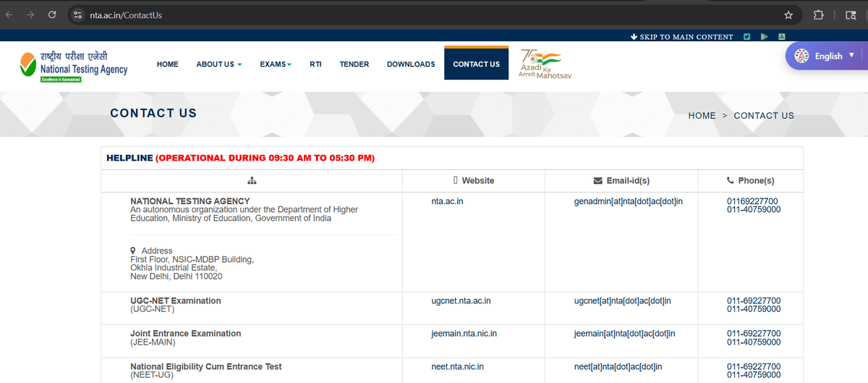
Task: Click the Joint Entrance Examination row title
Action: 186,334
